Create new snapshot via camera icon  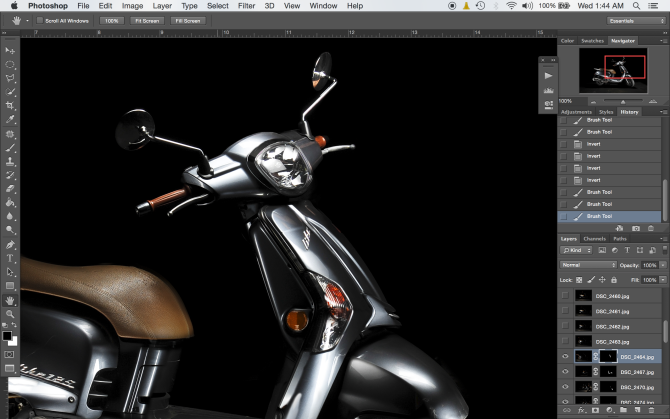click(636, 228)
